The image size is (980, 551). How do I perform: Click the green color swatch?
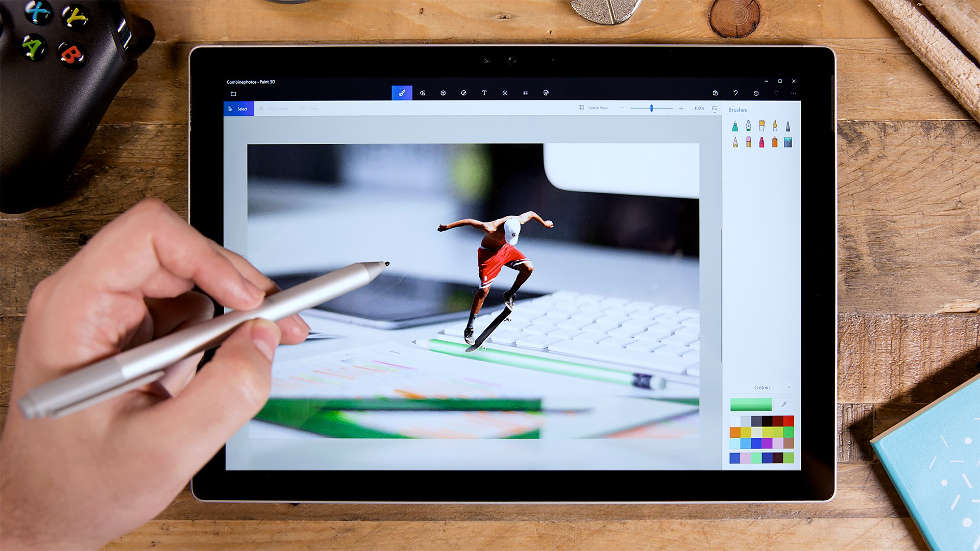pos(752,404)
